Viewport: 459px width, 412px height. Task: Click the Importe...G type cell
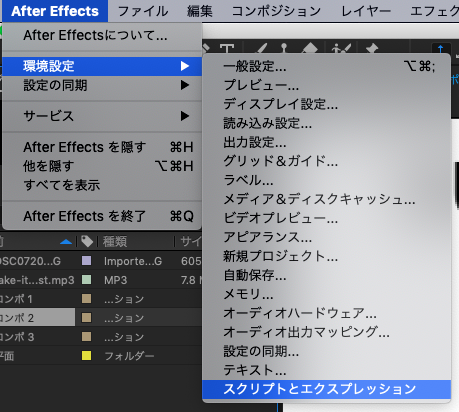tap(133, 261)
